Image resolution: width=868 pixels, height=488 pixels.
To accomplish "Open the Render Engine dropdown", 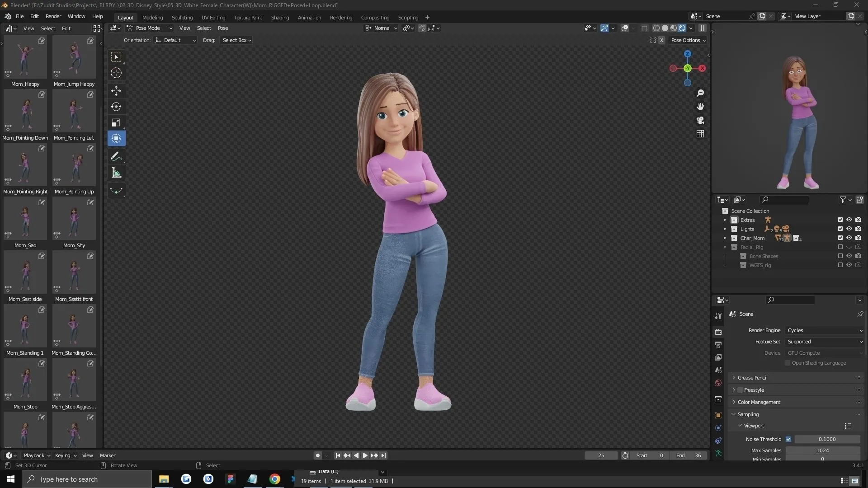I will pos(824,330).
